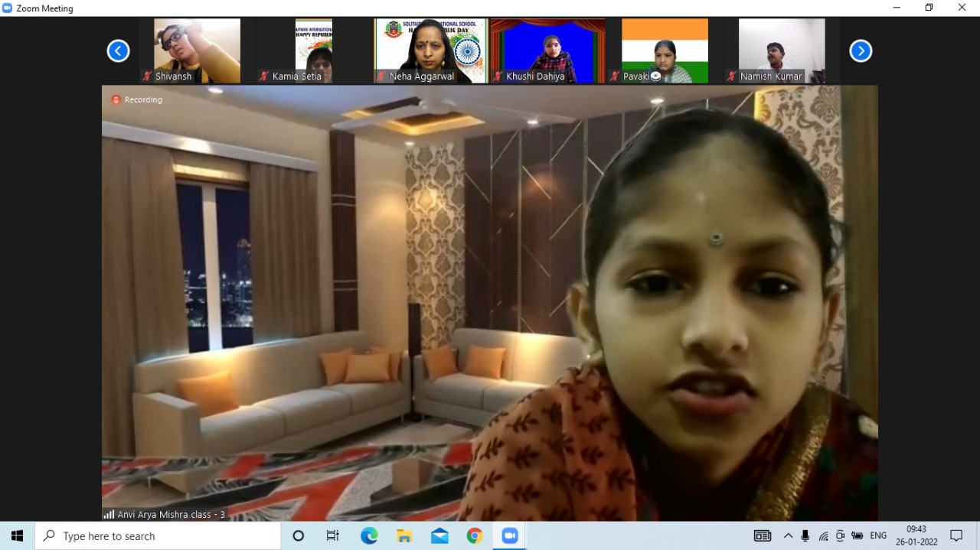Expand the hidden system tray icons

coord(788,535)
